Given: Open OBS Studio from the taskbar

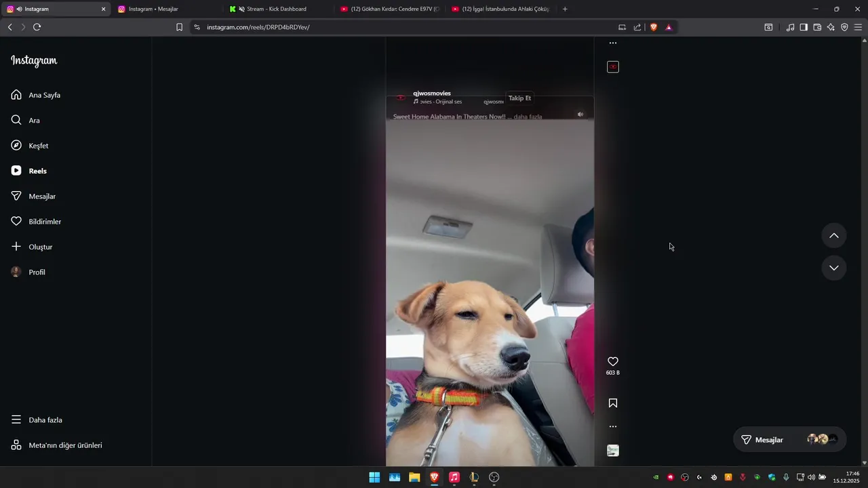Looking at the screenshot, I should click(494, 477).
